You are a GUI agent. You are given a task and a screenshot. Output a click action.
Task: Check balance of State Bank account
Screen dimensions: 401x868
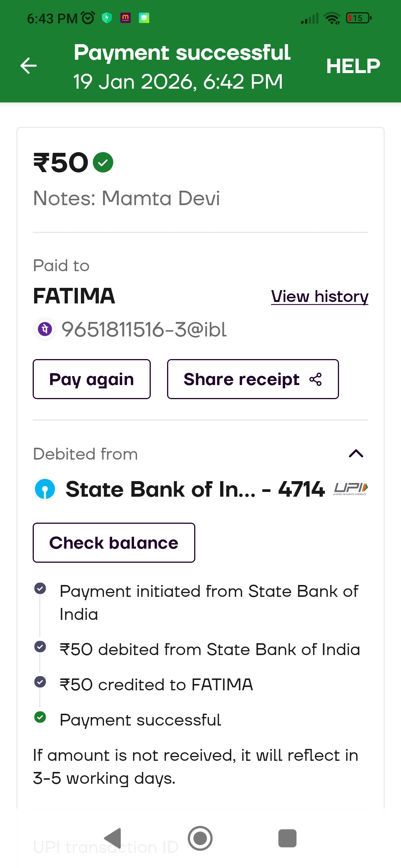click(114, 543)
